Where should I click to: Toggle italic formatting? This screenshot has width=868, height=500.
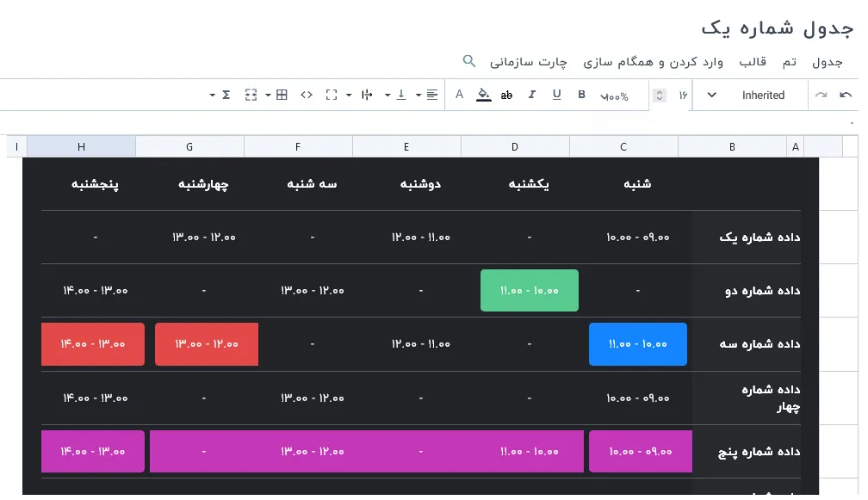click(x=531, y=95)
